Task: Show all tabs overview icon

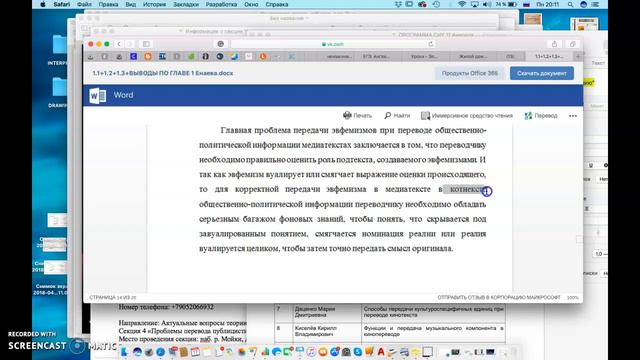Action: (572, 44)
